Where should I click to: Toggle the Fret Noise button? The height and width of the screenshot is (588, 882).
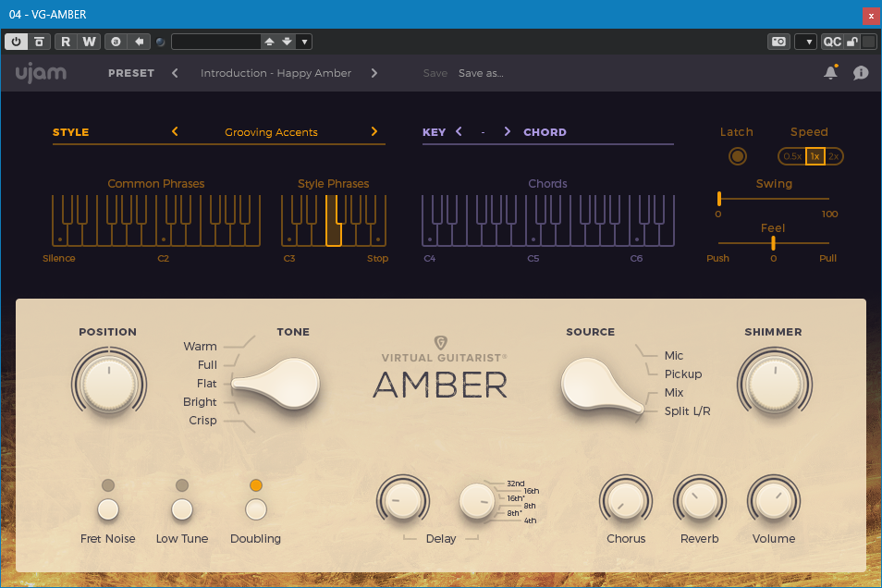[108, 508]
